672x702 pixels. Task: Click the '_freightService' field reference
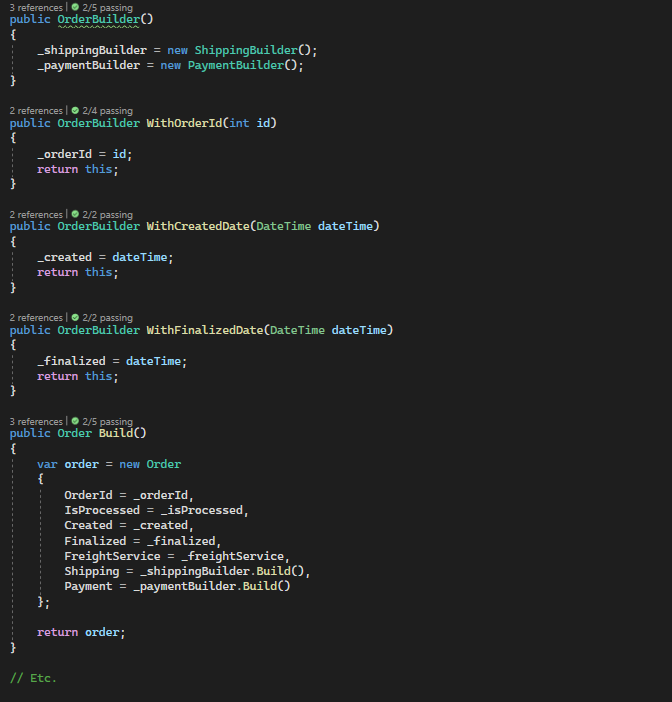232,556
